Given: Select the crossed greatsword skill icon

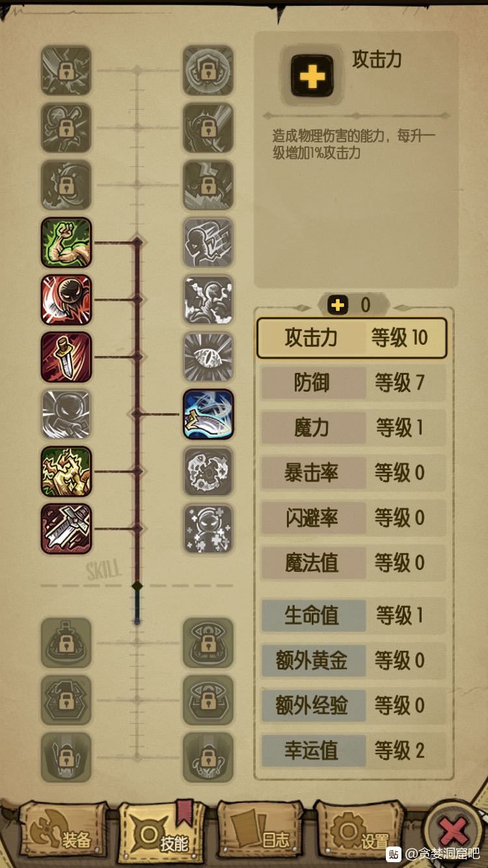Looking at the screenshot, I should 66,529.
